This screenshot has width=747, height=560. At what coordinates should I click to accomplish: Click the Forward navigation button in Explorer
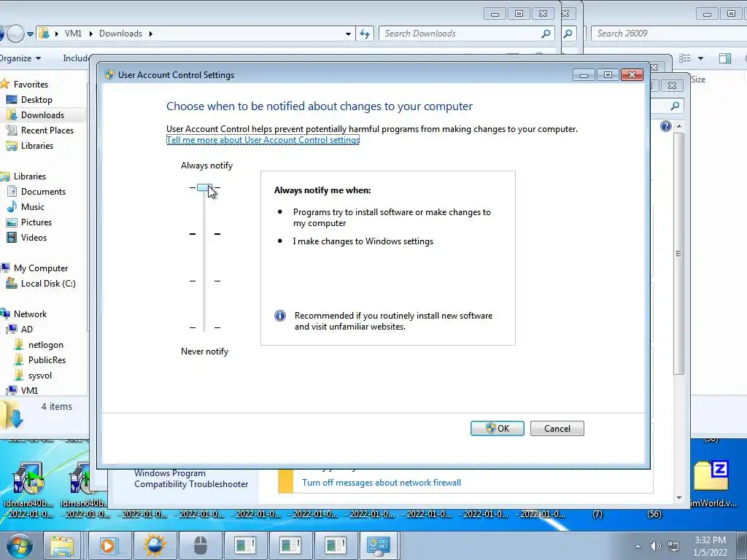pyautogui.click(x=16, y=34)
